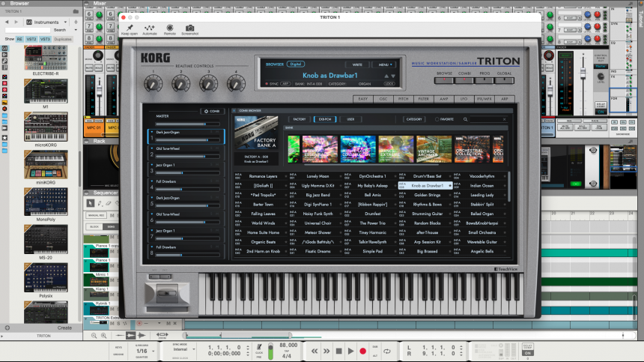Select the EXB-PCM bank tab
This screenshot has width=644, height=362.
pos(325,119)
